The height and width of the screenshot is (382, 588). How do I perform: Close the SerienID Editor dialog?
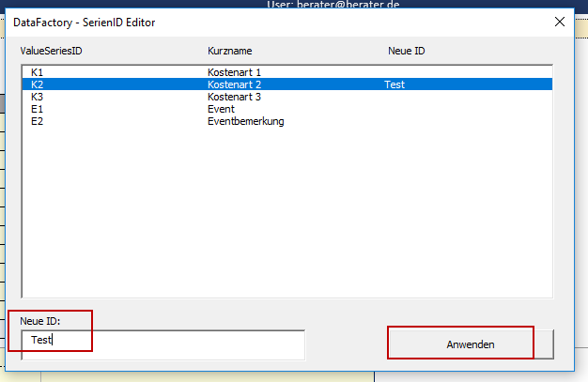[x=561, y=22]
